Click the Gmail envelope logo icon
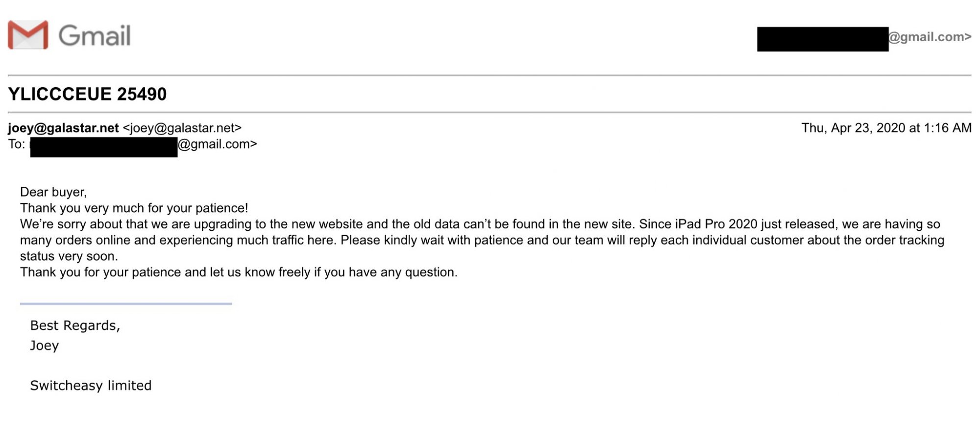 tap(28, 35)
